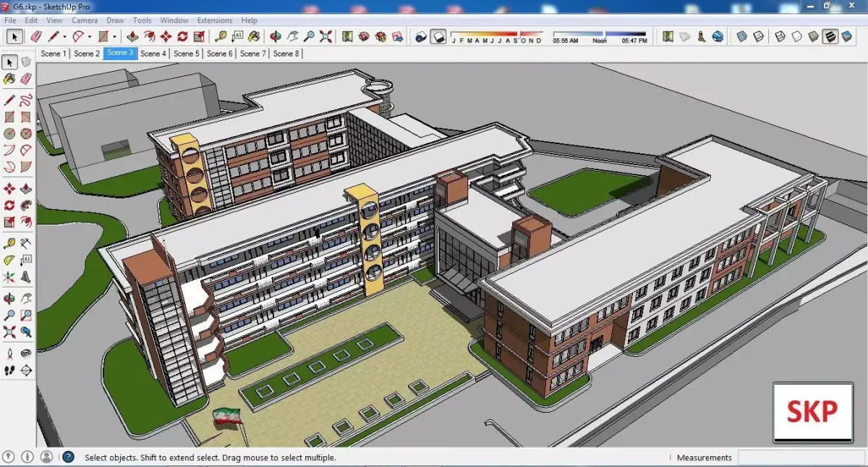Screen dimensions: 868x467
Task: Select the Pie tool in left toolset
Action: click(x=26, y=167)
